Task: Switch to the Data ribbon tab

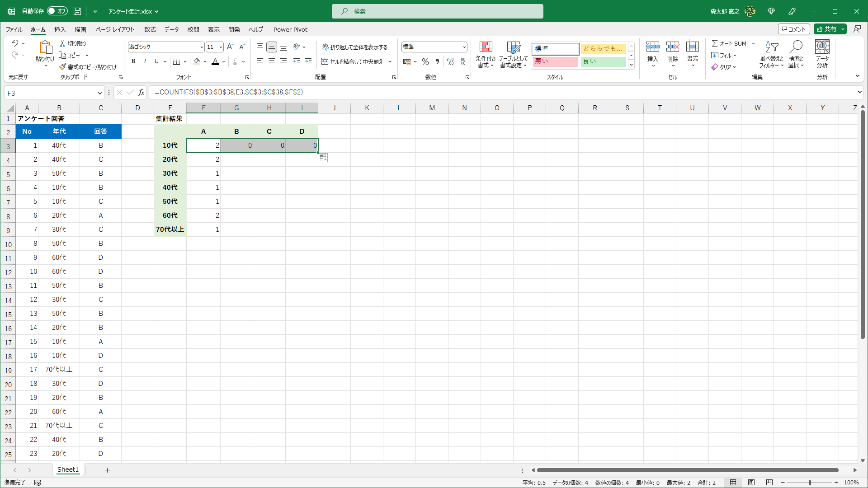Action: 171,29
